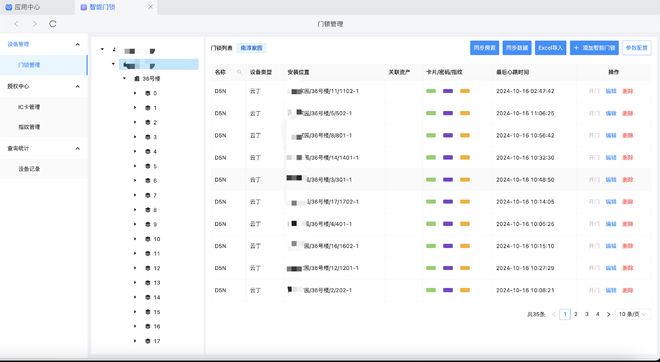Viewport: 660px width, 362px height.
Task: Click the Excel导入 button
Action: [551, 48]
